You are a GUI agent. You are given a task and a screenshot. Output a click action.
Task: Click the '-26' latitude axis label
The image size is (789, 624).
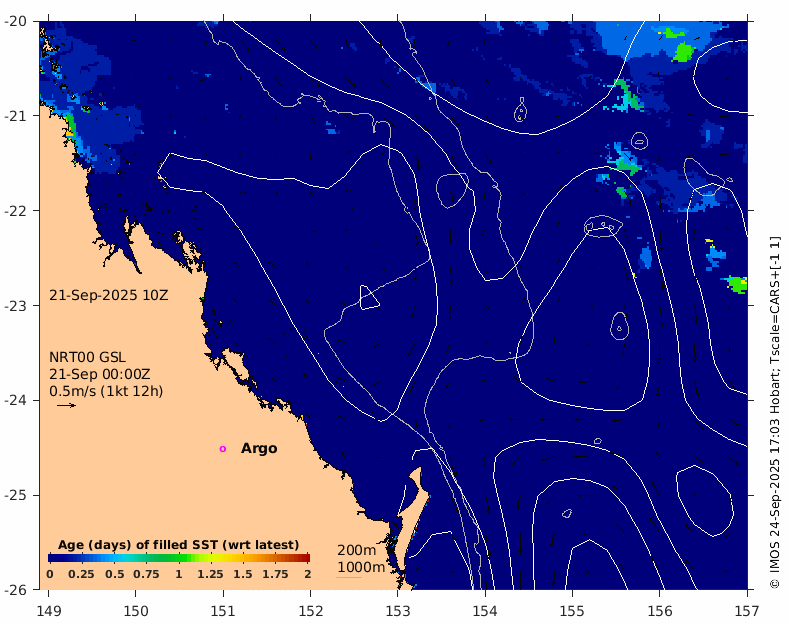(x=15, y=589)
